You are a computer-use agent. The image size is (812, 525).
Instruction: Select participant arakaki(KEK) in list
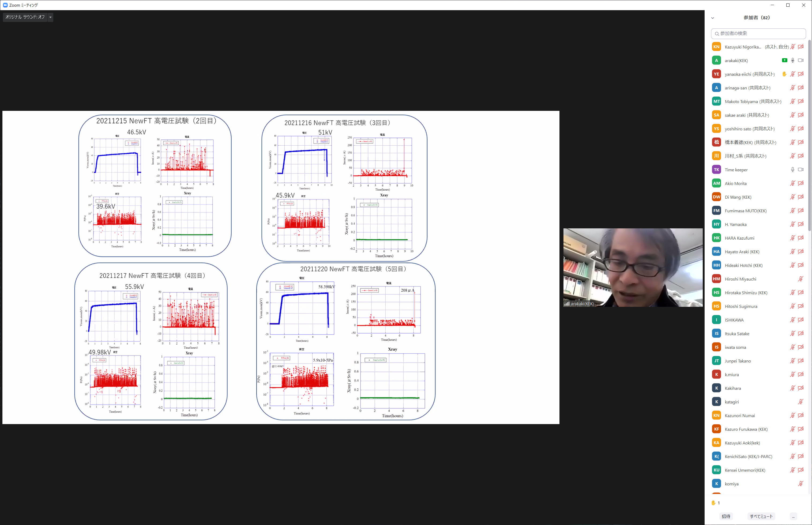758,60
